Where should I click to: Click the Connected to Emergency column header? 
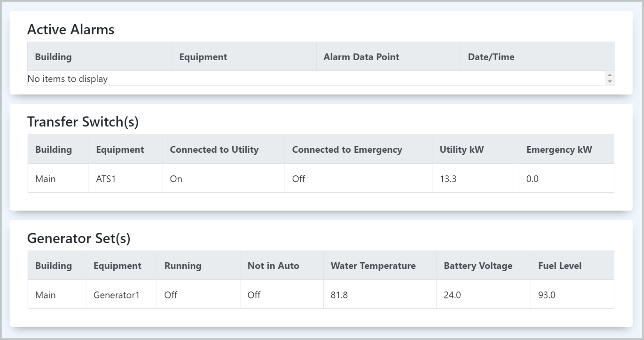[347, 149]
